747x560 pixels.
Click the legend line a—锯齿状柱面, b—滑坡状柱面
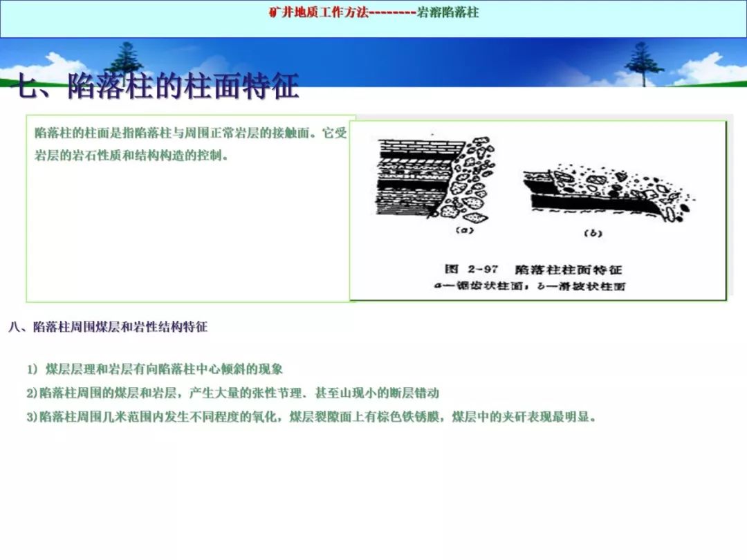530,286
